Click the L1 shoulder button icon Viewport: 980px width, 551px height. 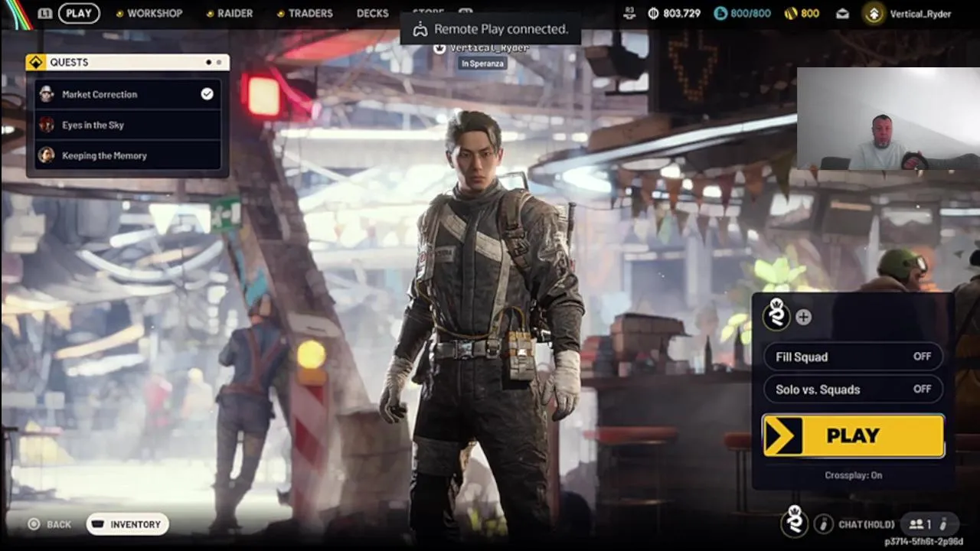(45, 13)
